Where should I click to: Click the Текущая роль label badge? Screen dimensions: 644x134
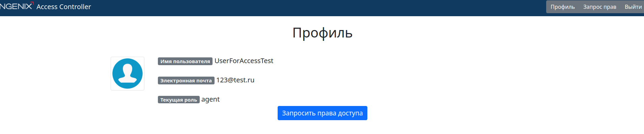(x=178, y=100)
